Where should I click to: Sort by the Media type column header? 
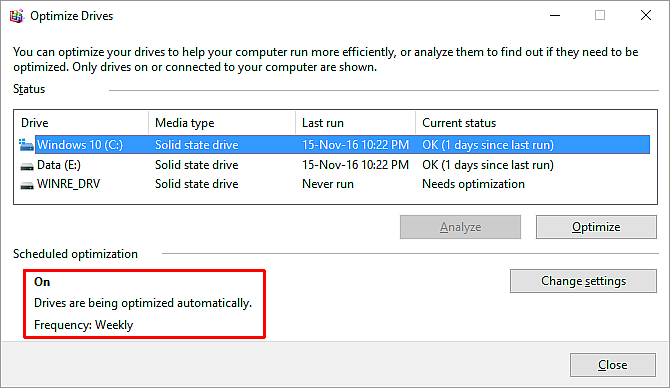222,123
